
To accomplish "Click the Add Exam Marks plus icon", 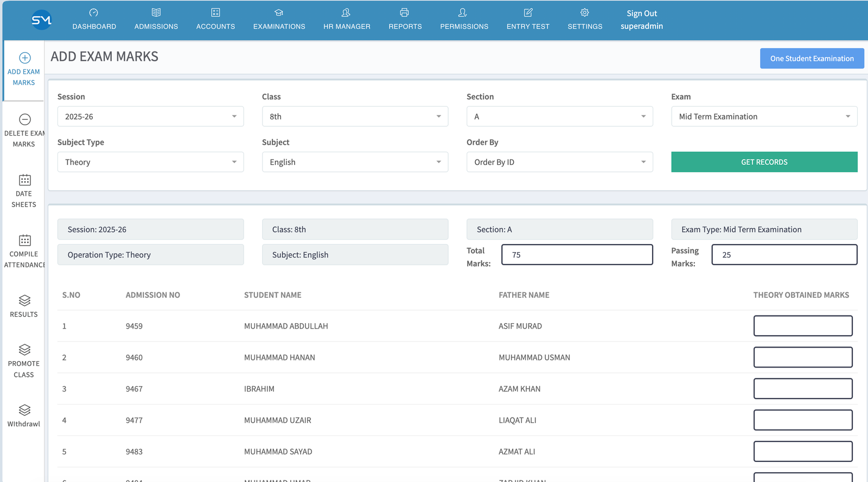I will pyautogui.click(x=25, y=57).
